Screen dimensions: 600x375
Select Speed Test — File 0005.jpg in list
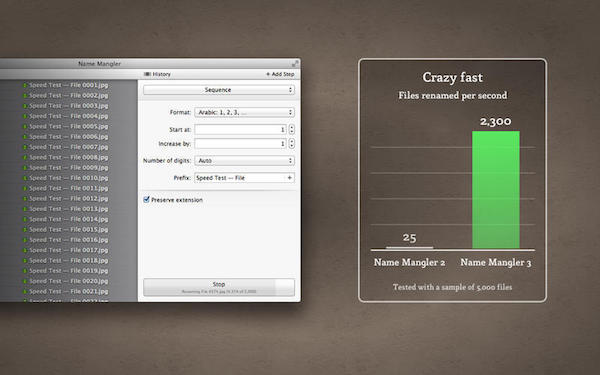[68, 126]
